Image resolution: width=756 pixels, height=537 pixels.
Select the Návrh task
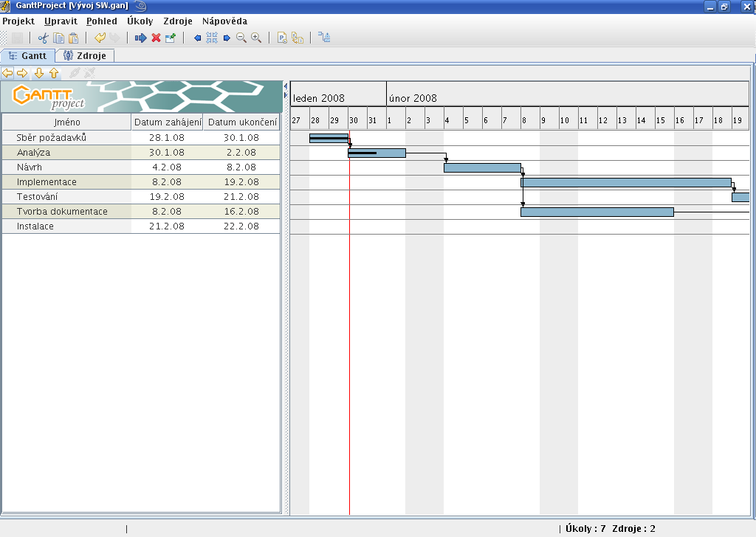(x=141, y=167)
